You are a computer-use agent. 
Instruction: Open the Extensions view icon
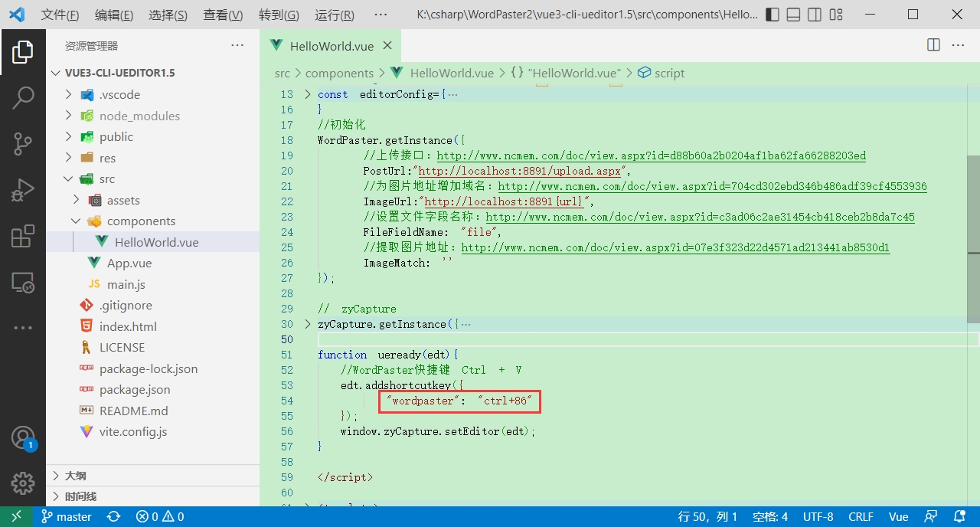[x=22, y=236]
